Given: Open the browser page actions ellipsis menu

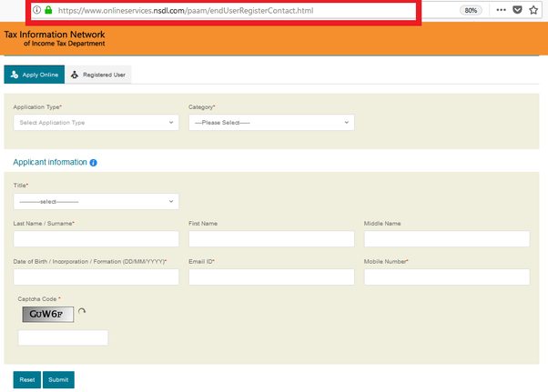Looking at the screenshot, I should 501,10.
